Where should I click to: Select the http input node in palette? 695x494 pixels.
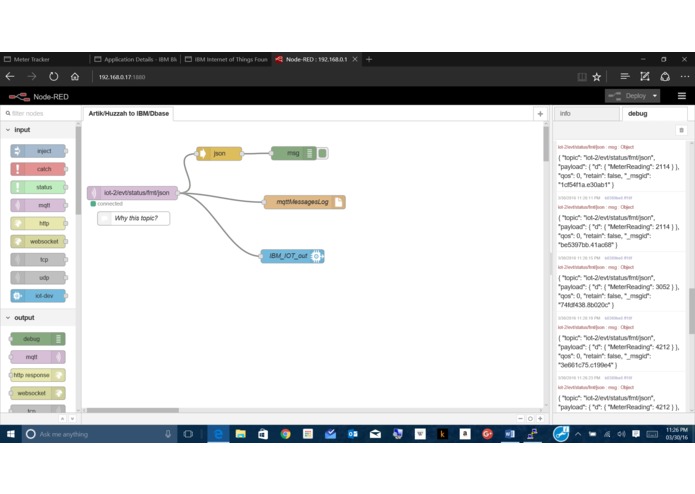(39, 223)
